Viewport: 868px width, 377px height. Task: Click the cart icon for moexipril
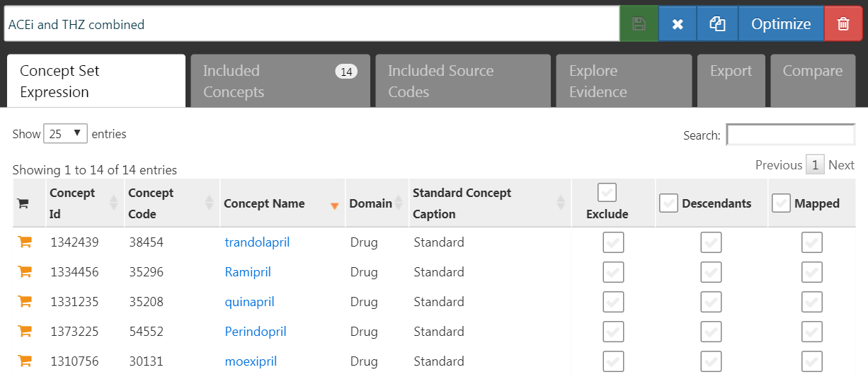[25, 361]
